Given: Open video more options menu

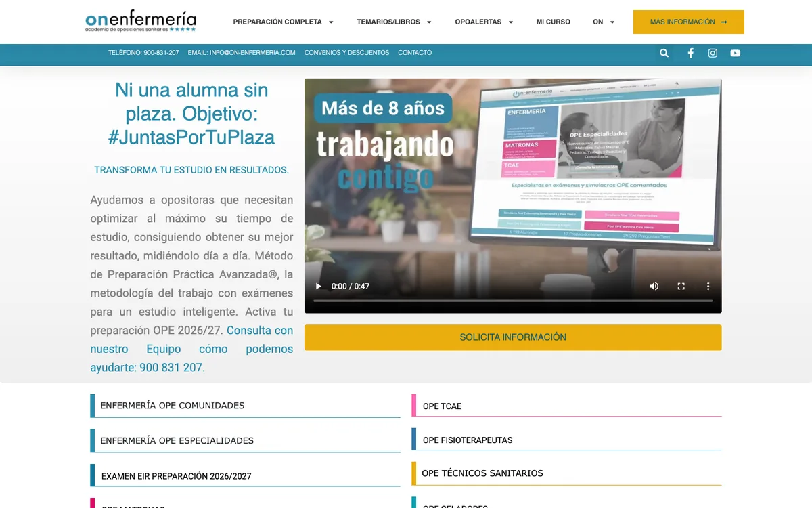Looking at the screenshot, I should [x=708, y=287].
